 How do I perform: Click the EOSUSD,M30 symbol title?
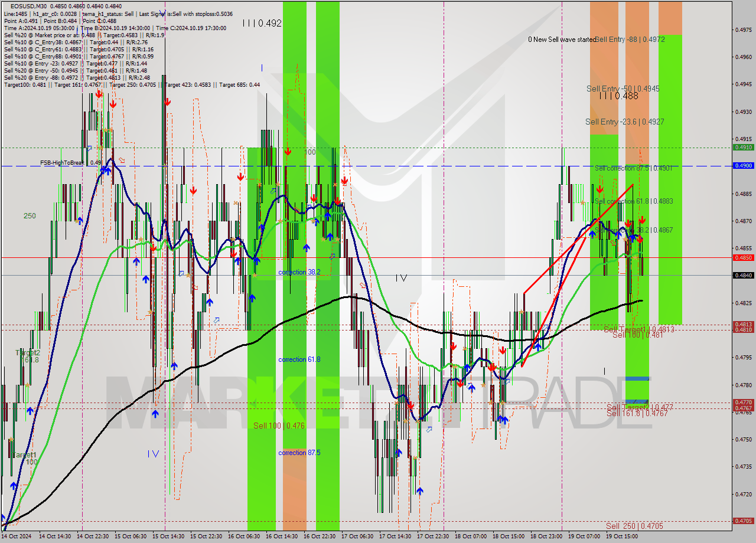pyautogui.click(x=27, y=6)
